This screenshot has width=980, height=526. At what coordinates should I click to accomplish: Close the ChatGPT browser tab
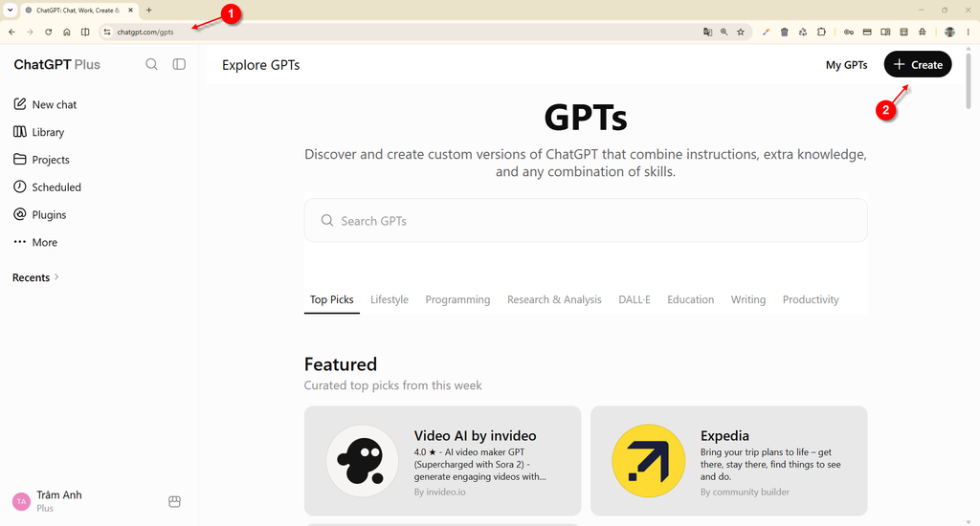(x=130, y=10)
